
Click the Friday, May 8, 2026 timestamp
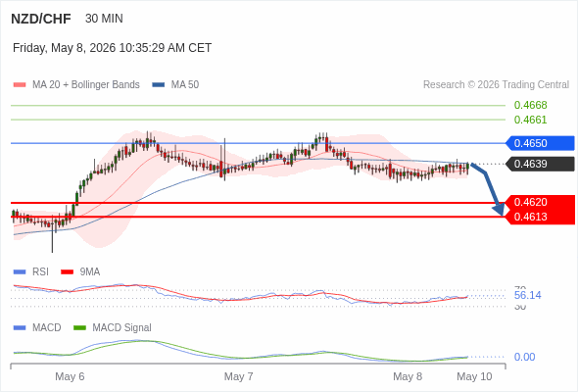112,48
